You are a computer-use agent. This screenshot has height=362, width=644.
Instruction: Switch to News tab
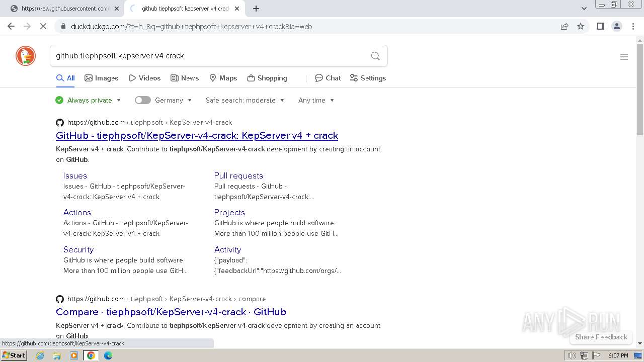pos(185,78)
